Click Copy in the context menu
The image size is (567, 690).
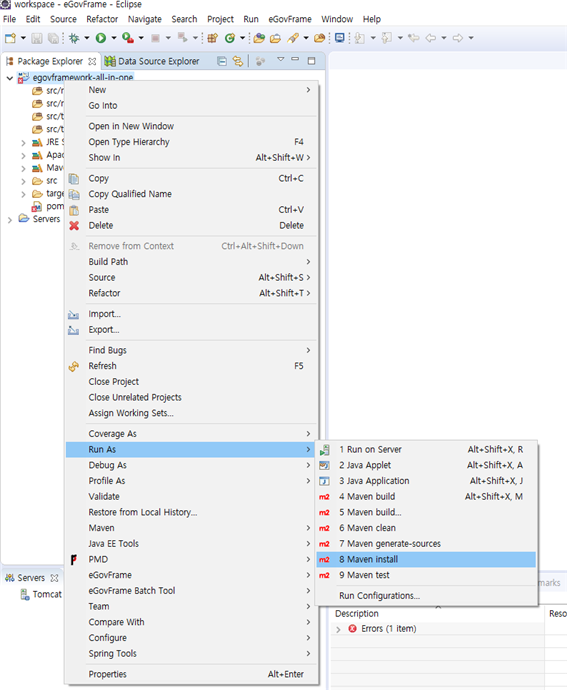(x=191, y=179)
